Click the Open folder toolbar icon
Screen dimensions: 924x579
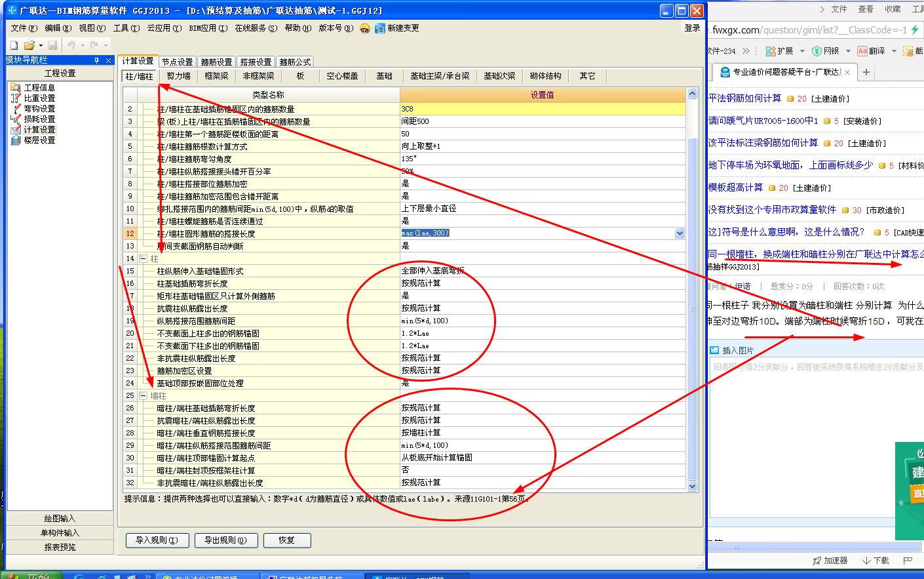[29, 45]
